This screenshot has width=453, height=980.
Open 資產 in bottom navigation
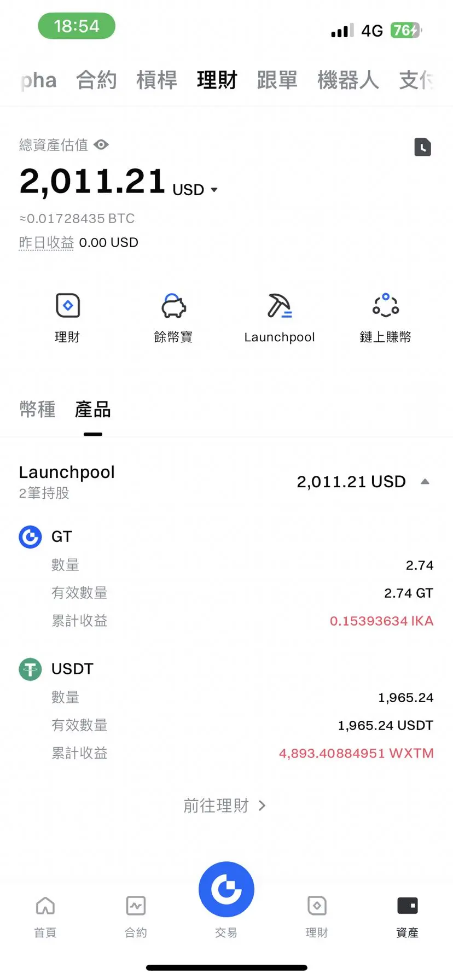point(408,917)
